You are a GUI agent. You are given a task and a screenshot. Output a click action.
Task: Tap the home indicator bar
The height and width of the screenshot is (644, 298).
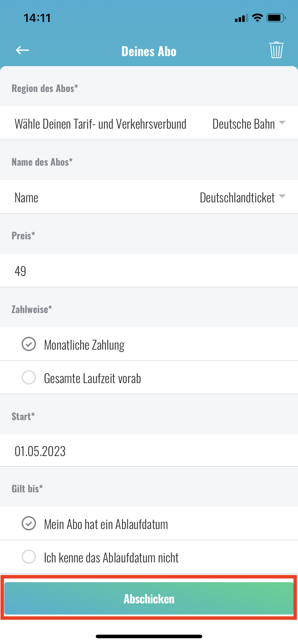[x=149, y=636]
